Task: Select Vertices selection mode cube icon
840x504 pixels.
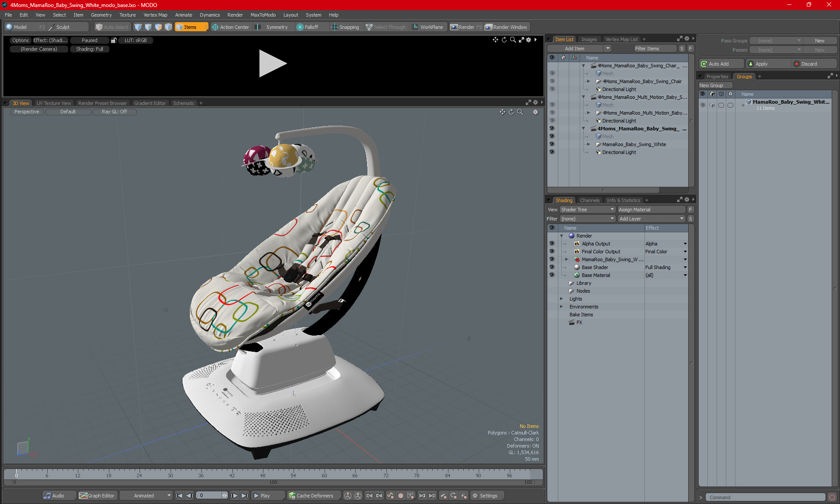Action: point(138,27)
